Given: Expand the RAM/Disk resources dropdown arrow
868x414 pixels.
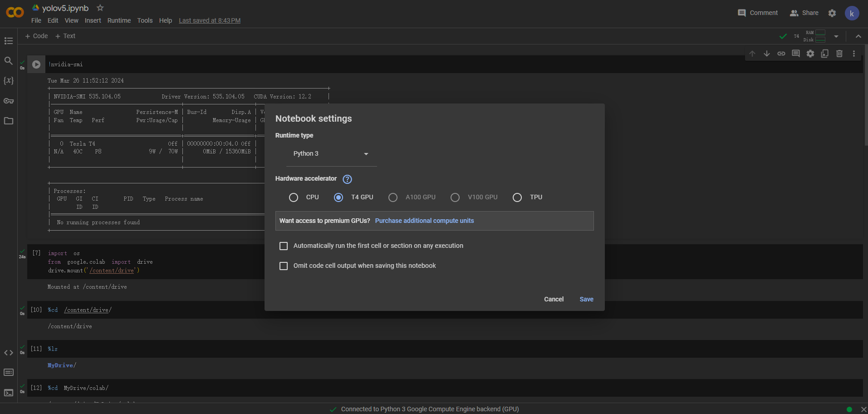Looking at the screenshot, I should click(836, 36).
